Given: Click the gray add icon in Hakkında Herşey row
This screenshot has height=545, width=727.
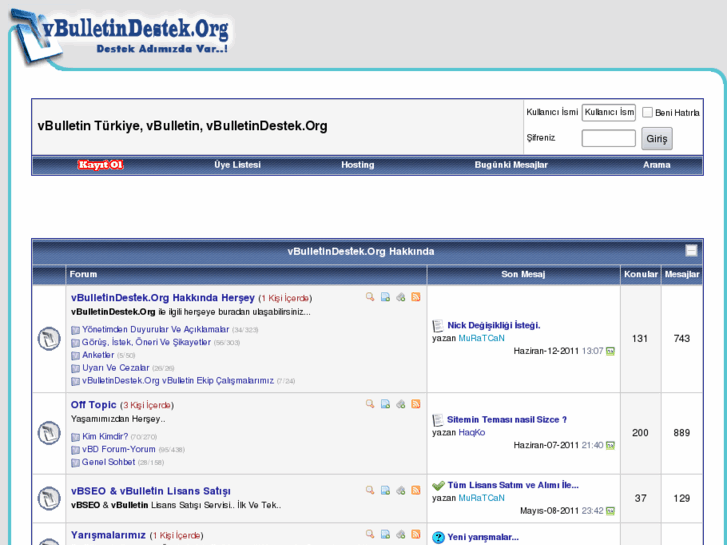Looking at the screenshot, I should [x=401, y=297].
